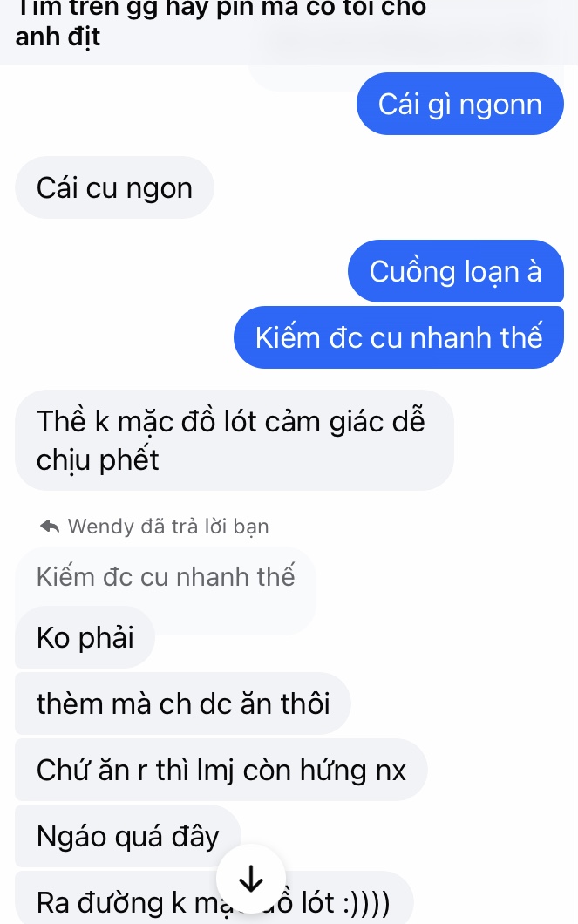Select the received bubble 'Cái cu ngon'

(x=114, y=188)
